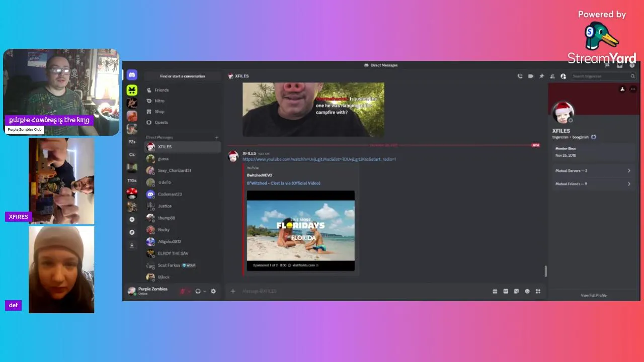Open the pig-nose image attachment
This screenshot has width=644, height=362.
pos(313,109)
